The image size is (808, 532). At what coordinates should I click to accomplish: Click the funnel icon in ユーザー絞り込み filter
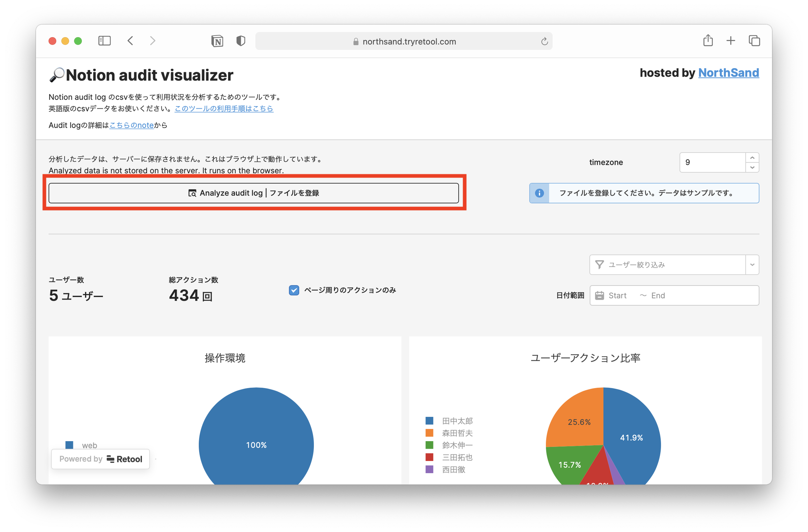click(600, 264)
